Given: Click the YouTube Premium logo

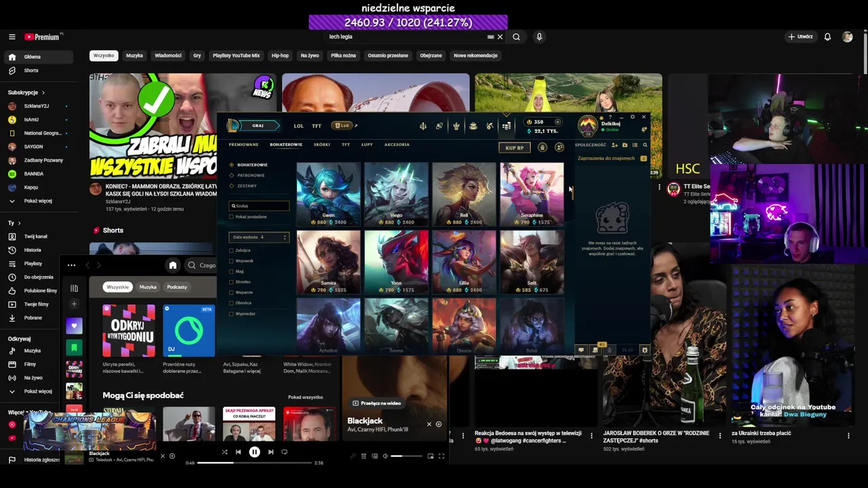Looking at the screenshot, I should tap(42, 37).
